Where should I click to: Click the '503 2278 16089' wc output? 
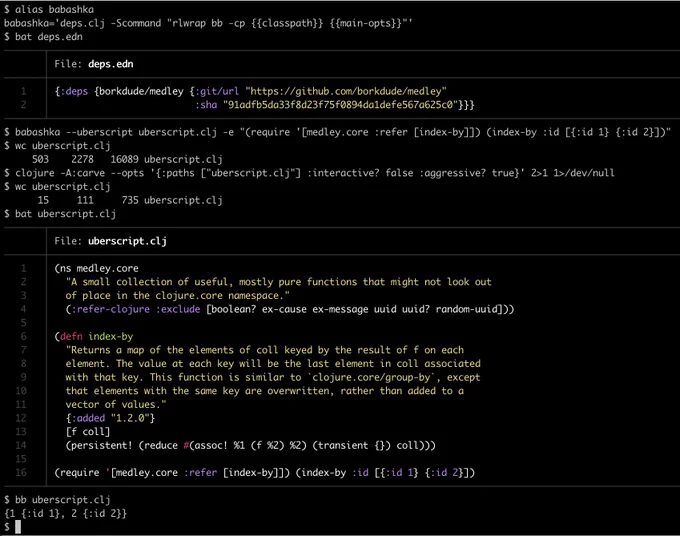(127, 159)
